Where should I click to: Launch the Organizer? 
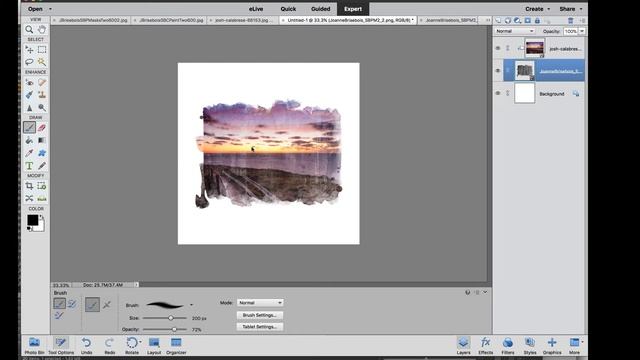pyautogui.click(x=176, y=345)
